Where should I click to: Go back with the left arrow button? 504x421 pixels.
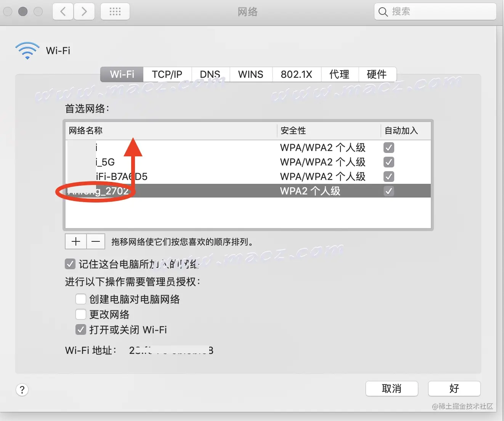63,11
